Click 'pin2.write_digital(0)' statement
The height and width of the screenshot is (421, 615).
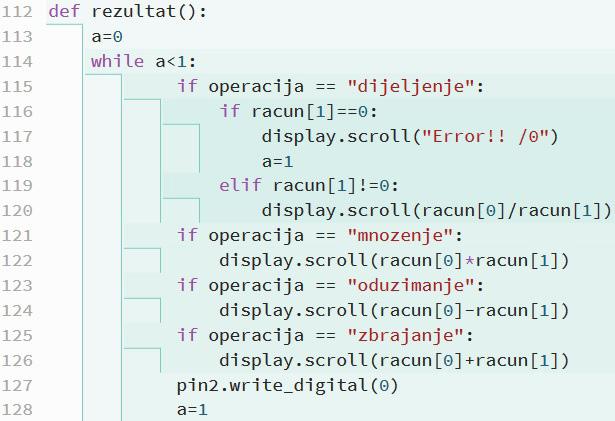click(x=287, y=386)
